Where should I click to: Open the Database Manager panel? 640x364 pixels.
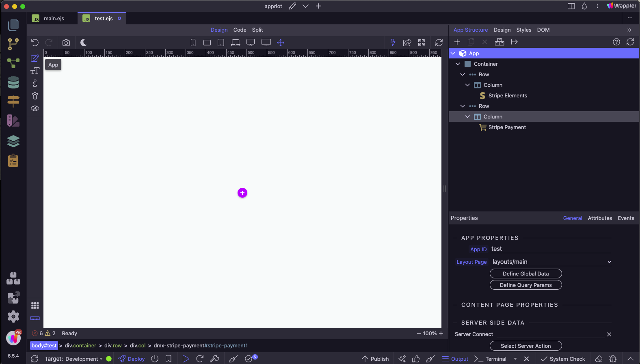pos(13,82)
